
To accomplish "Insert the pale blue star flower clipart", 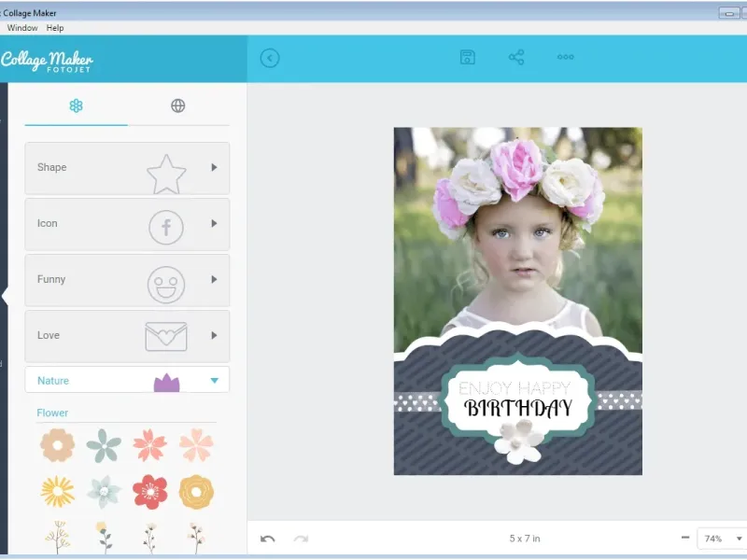I will click(x=104, y=492).
